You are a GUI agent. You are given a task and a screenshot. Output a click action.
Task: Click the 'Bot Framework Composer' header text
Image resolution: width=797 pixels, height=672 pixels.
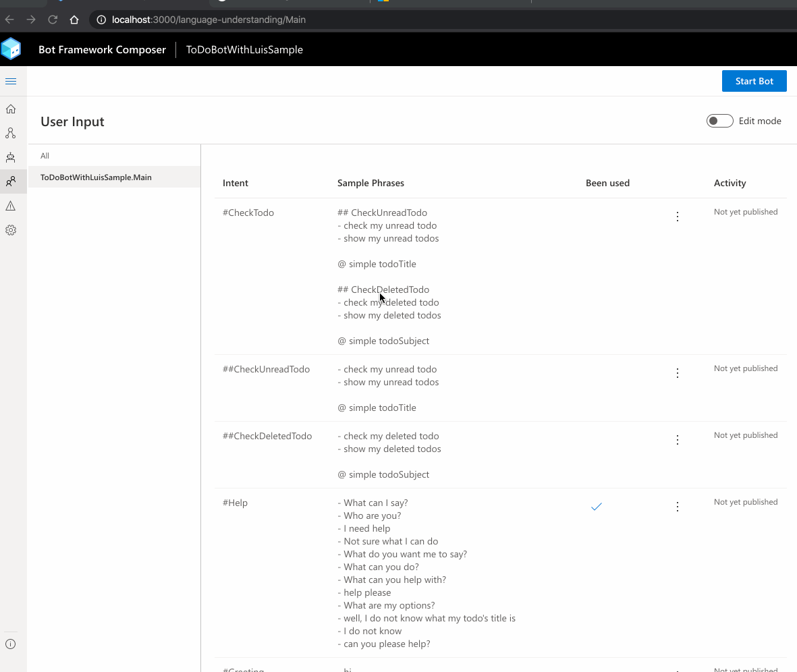[102, 50]
